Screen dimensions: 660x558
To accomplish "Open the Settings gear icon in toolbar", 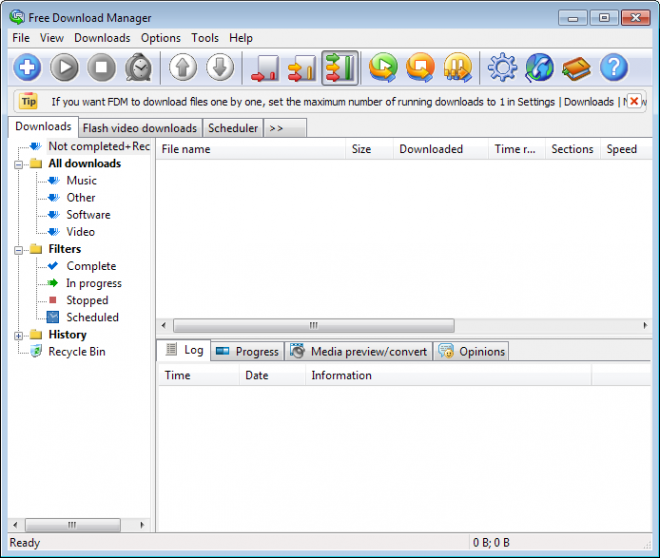I will (502, 68).
